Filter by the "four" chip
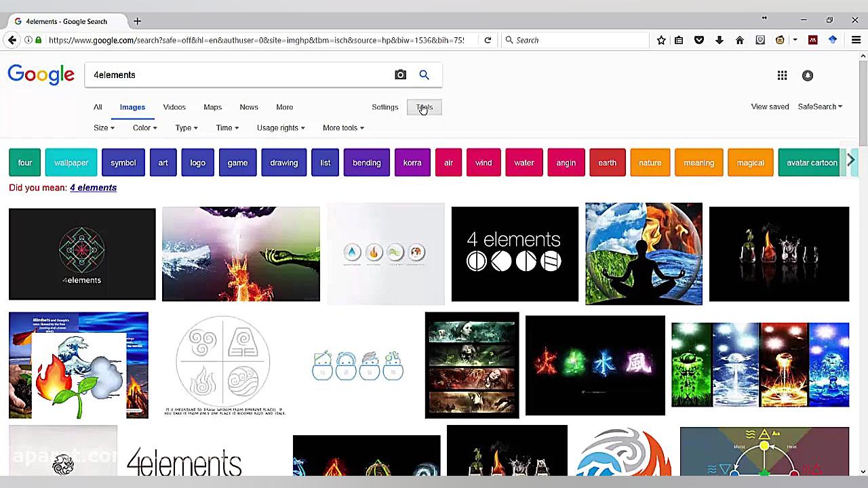The width and height of the screenshot is (868, 488). tap(25, 163)
